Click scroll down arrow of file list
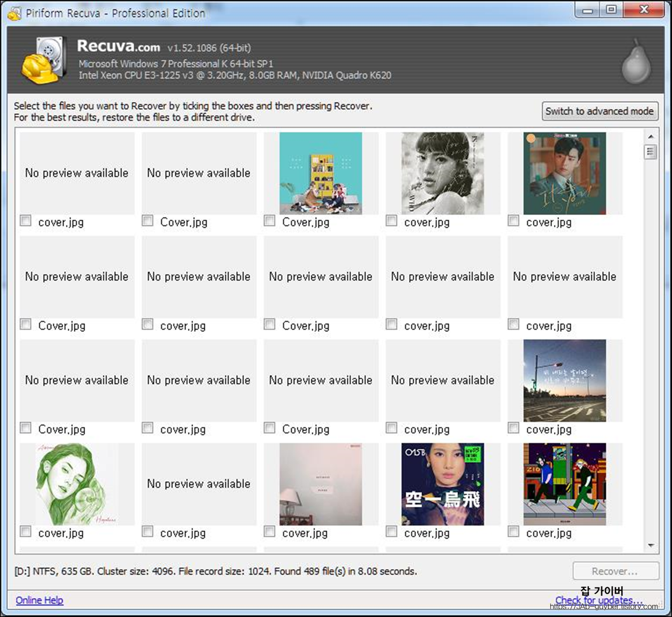 (651, 546)
